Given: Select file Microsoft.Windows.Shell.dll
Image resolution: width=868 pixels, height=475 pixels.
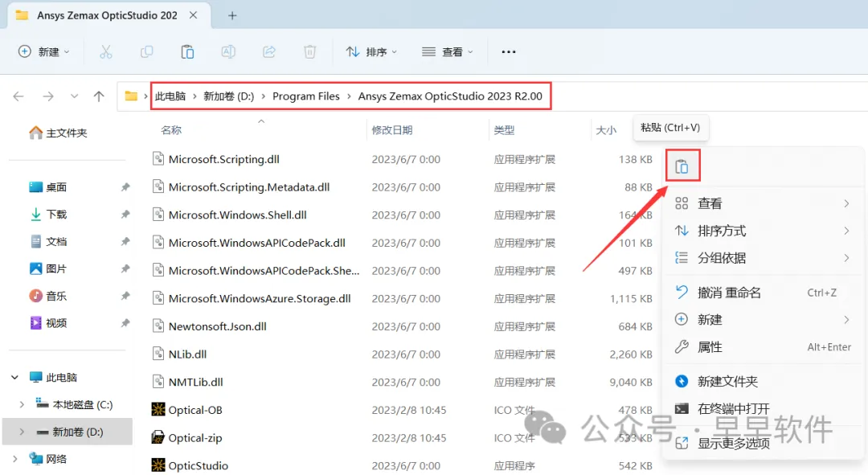Looking at the screenshot, I should [x=237, y=215].
